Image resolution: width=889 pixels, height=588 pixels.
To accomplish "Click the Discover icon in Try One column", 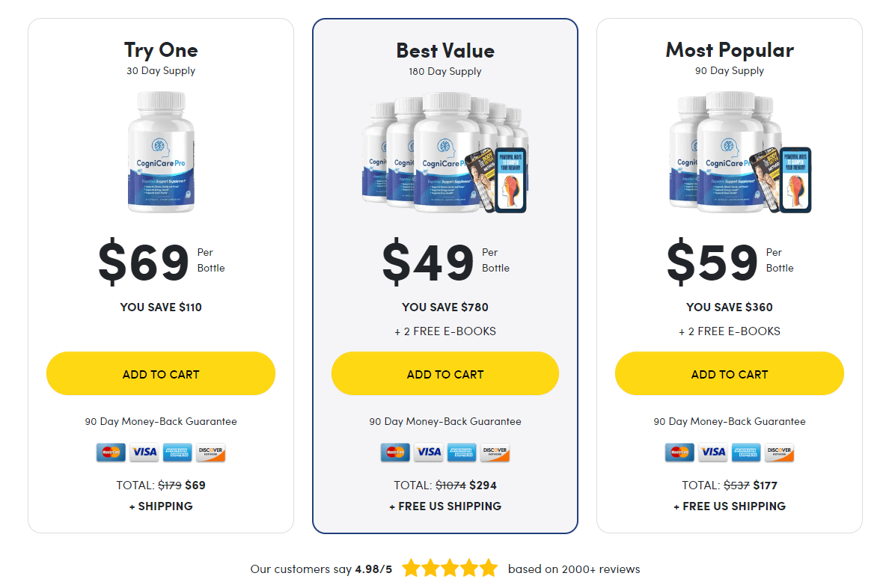I will point(210,453).
